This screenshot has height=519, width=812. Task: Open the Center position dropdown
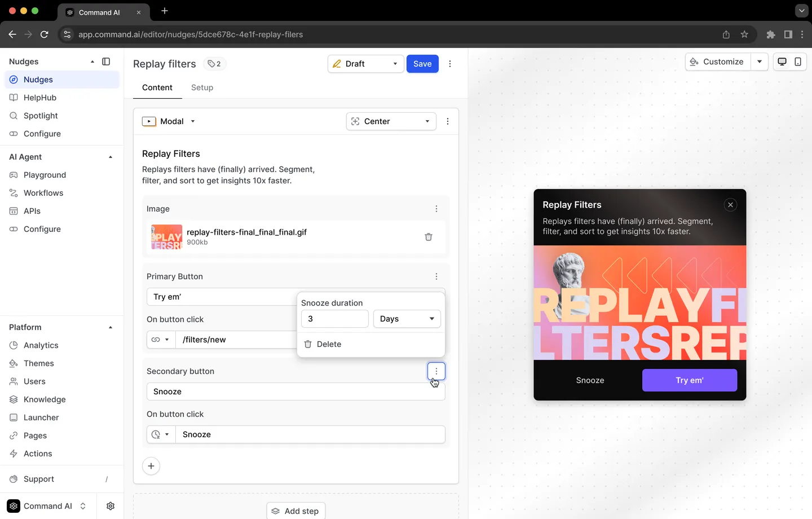click(391, 121)
